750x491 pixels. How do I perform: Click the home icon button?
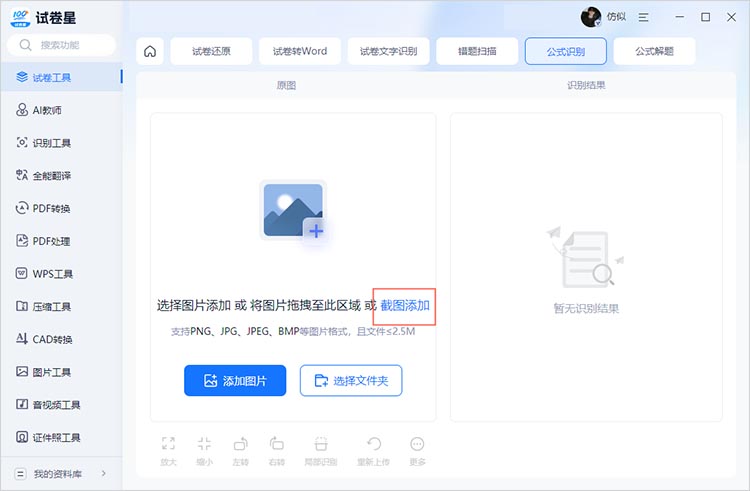pyautogui.click(x=150, y=51)
